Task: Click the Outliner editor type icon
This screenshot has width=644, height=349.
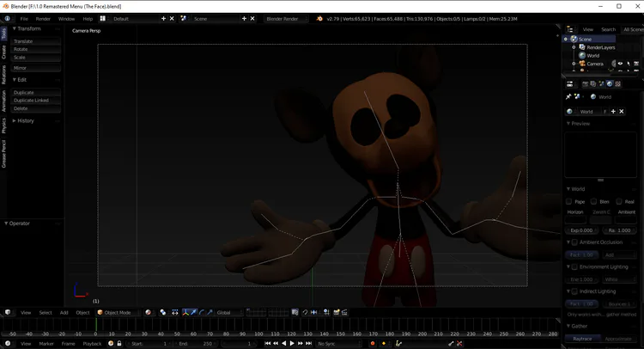Action: pyautogui.click(x=570, y=29)
